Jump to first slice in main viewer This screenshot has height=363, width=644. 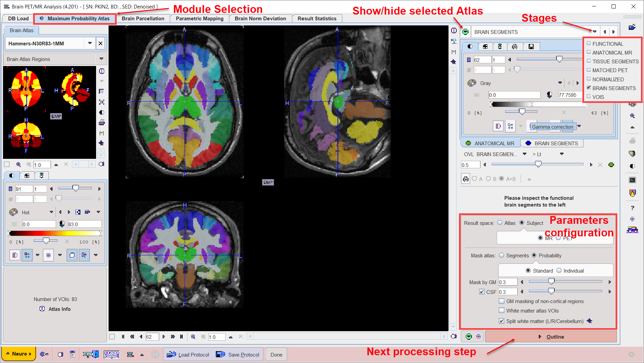[x=123, y=337]
